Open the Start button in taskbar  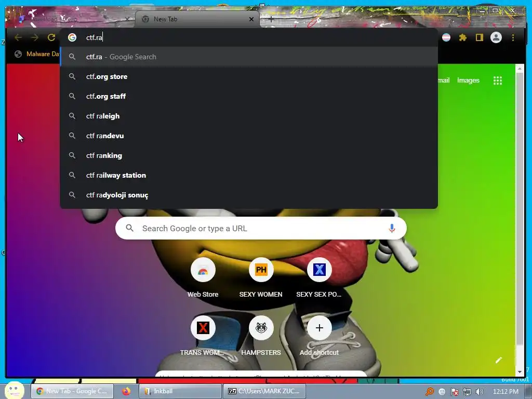(x=14, y=391)
